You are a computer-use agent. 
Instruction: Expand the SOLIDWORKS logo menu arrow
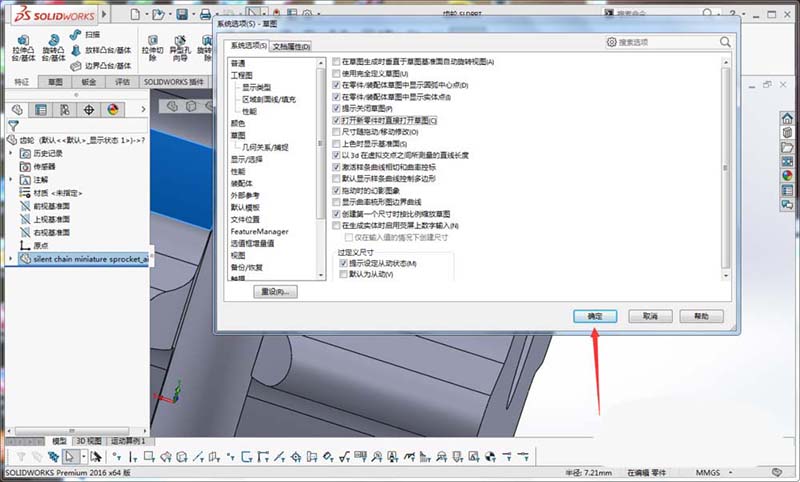(x=104, y=14)
